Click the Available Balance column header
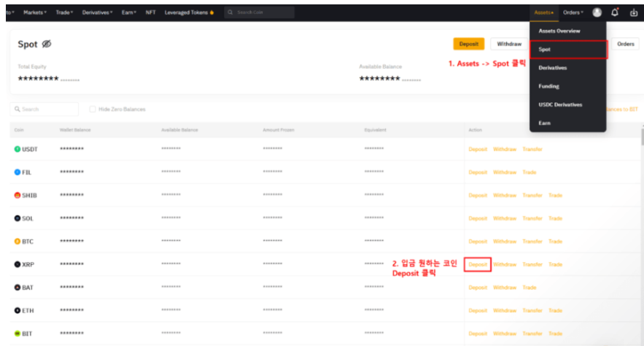This screenshot has width=644, height=346. (x=179, y=130)
